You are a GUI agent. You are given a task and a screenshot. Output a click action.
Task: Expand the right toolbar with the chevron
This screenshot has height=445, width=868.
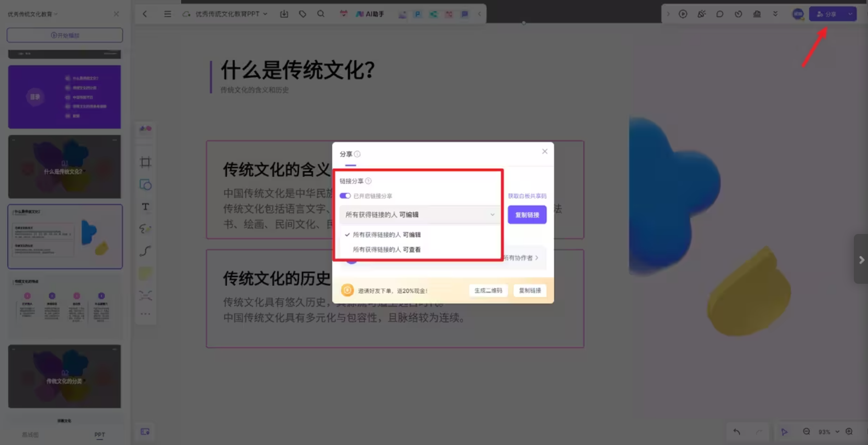(668, 14)
